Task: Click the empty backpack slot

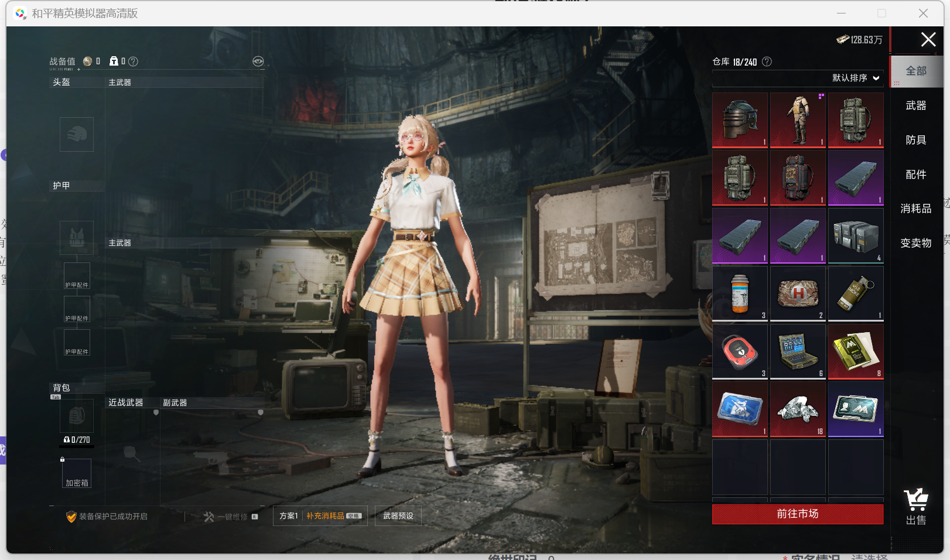Action: [77, 415]
